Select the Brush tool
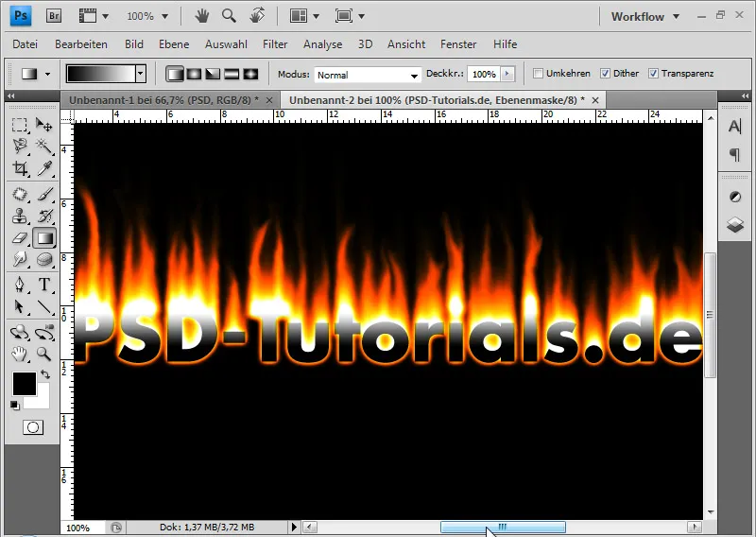 click(x=44, y=194)
